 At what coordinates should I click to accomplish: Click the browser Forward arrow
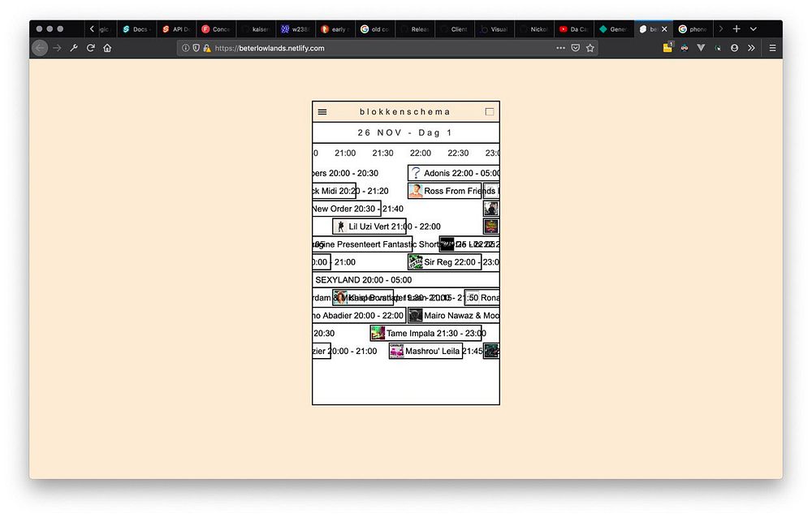click(57, 48)
